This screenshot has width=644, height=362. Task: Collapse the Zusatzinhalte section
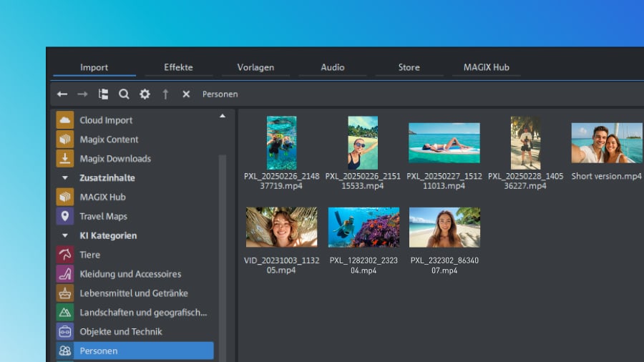65,178
